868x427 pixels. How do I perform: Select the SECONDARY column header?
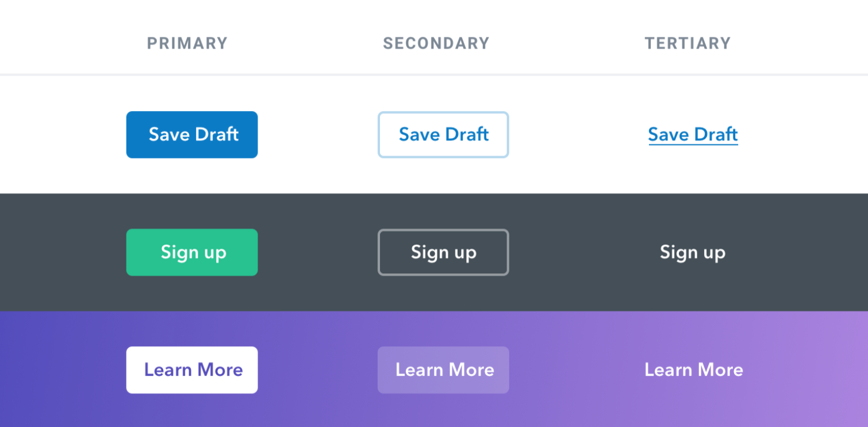click(436, 43)
